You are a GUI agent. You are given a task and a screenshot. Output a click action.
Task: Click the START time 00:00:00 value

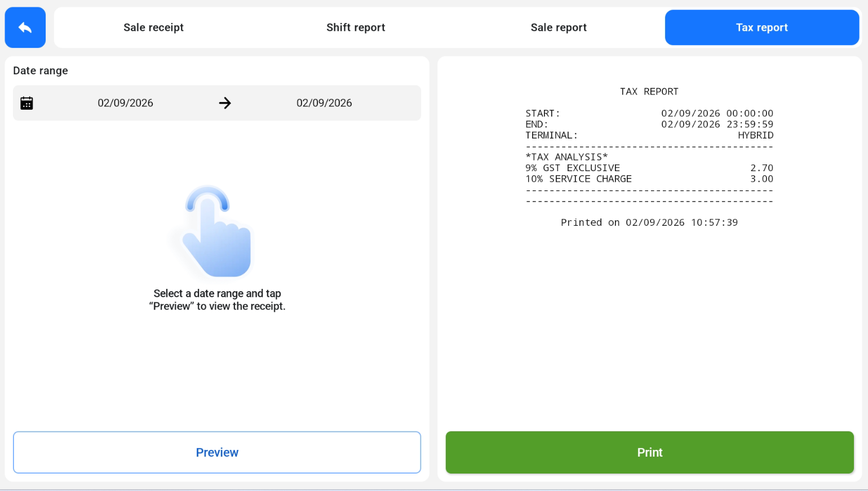(750, 113)
